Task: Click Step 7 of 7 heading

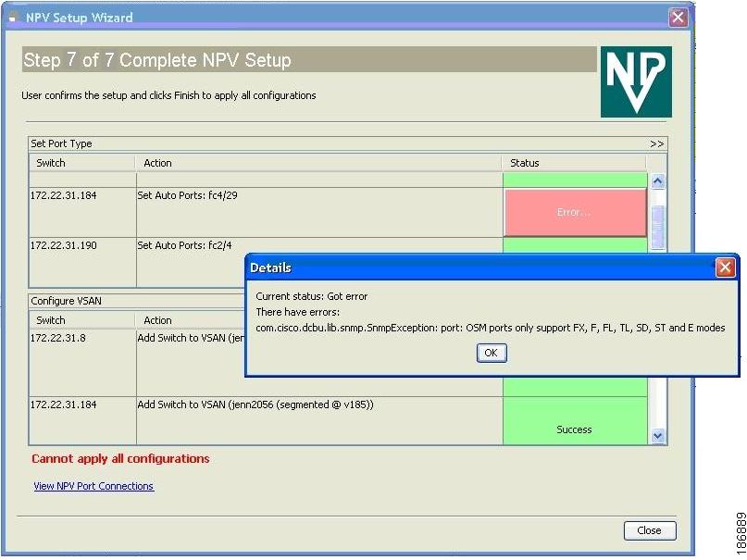Action: 157,60
